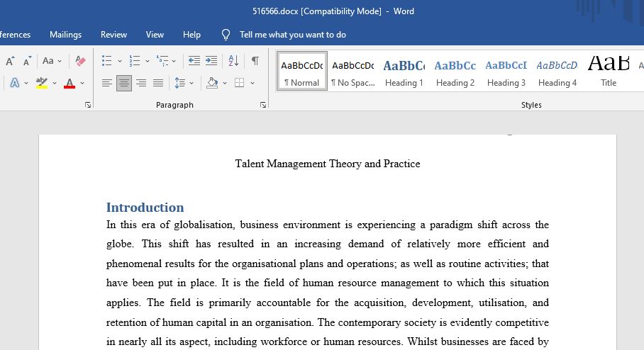Click the document title 'Talent Management Theory and Practice'

tap(328, 164)
